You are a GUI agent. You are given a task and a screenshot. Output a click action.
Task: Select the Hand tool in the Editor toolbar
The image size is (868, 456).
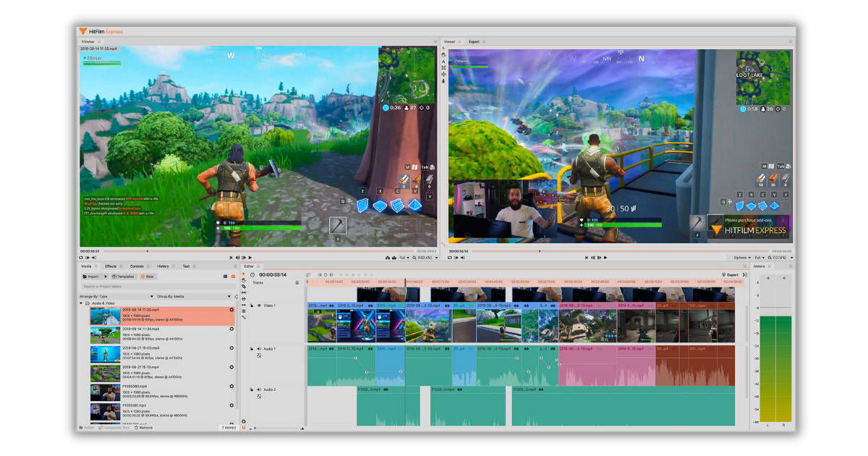243,280
